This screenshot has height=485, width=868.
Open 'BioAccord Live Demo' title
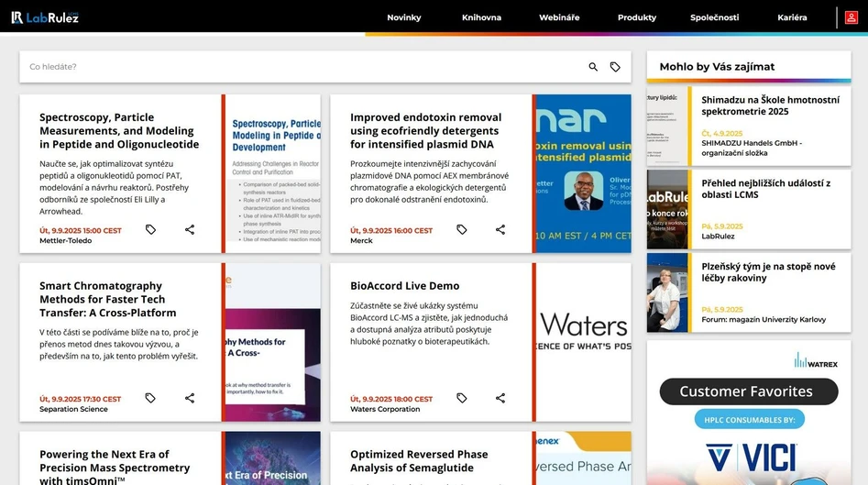click(x=404, y=286)
